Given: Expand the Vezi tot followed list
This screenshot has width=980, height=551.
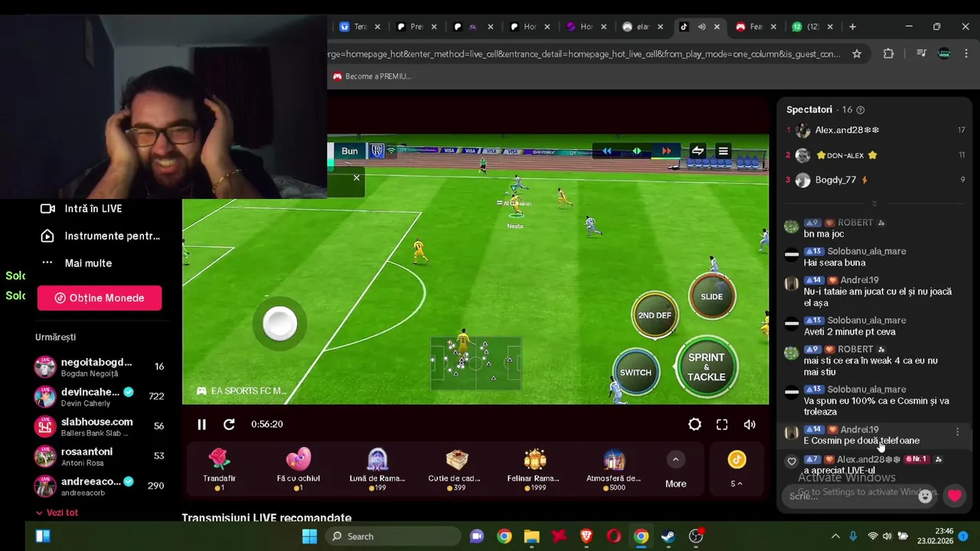Looking at the screenshot, I should (x=57, y=513).
